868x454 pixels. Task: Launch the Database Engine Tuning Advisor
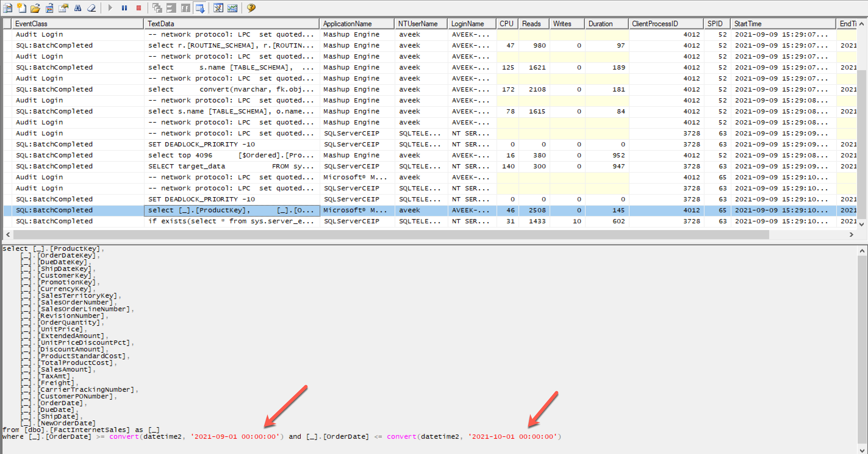tap(218, 8)
